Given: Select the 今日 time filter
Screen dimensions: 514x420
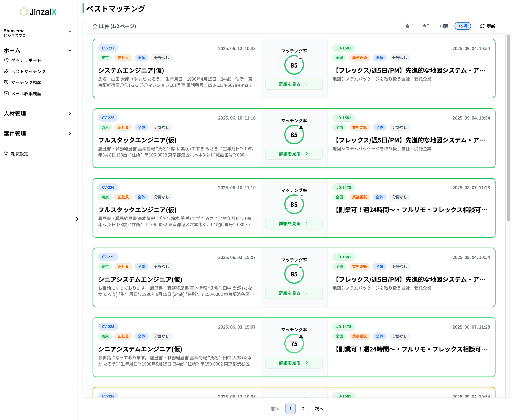Looking at the screenshot, I should tap(426, 26).
